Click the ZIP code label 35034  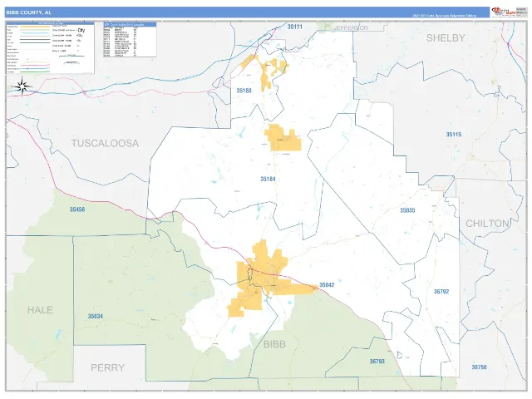point(96,316)
